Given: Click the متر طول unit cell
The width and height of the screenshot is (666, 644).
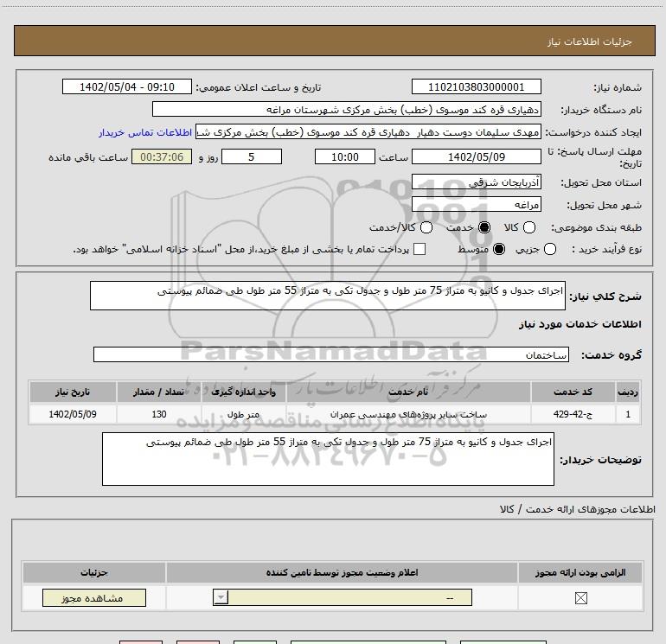Looking at the screenshot, I should 243,414.
